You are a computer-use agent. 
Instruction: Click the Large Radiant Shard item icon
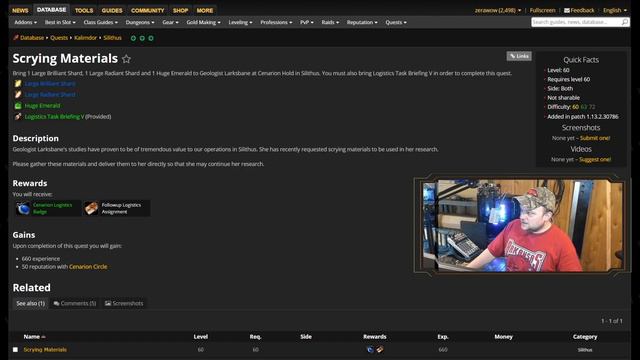click(18, 95)
